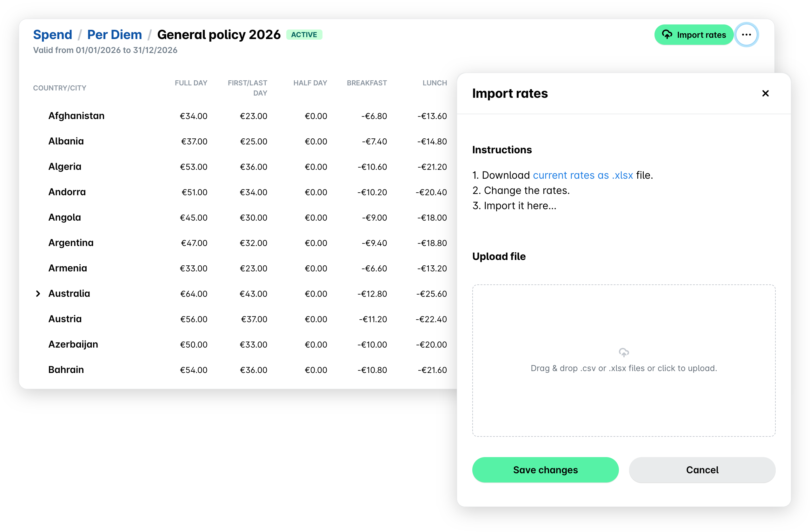Screen dimensions: 810x532
Task: Click the upload cloud icon in the drop zone
Action: coord(623,352)
